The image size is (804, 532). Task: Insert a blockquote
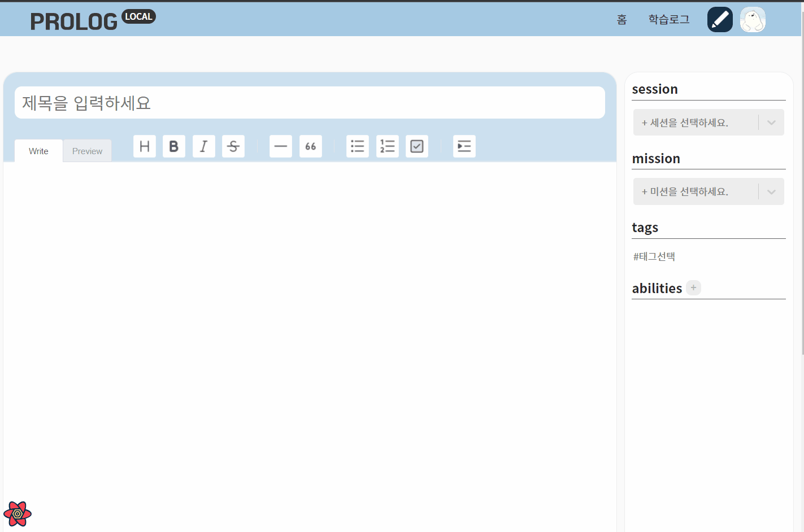pyautogui.click(x=311, y=146)
